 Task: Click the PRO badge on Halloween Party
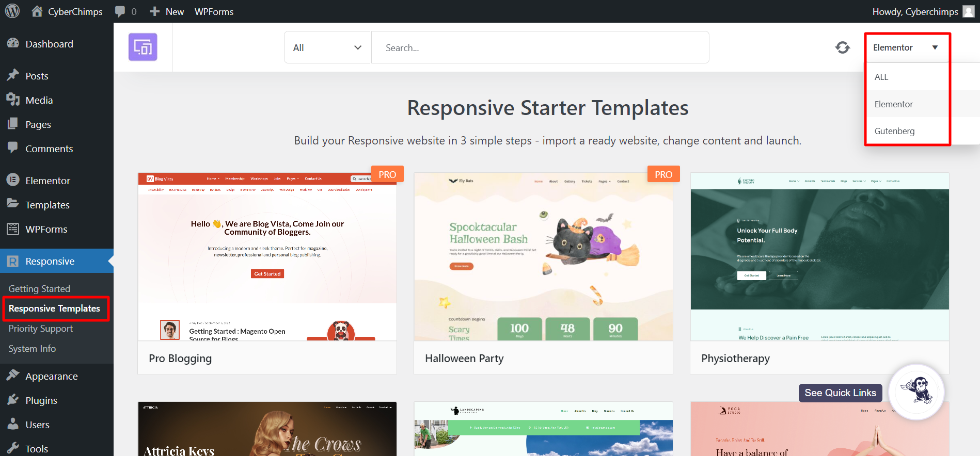[x=663, y=174]
